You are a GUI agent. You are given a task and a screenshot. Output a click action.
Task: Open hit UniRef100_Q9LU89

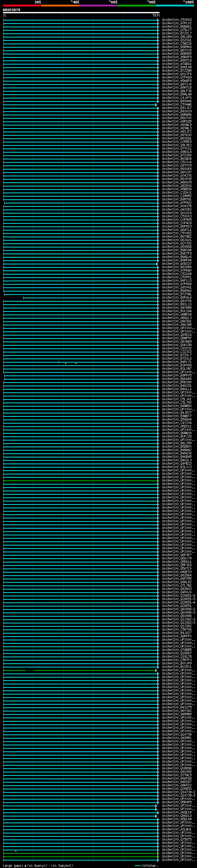[176, 37]
